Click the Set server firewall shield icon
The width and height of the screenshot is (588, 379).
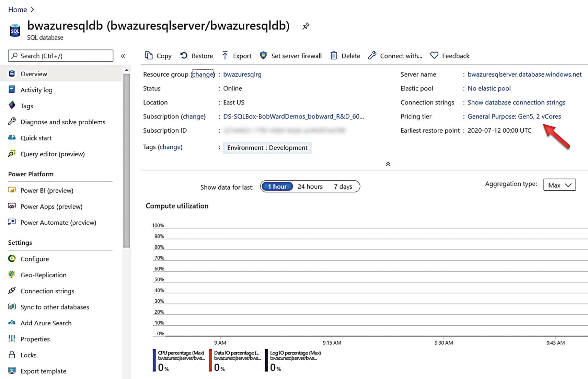263,55
